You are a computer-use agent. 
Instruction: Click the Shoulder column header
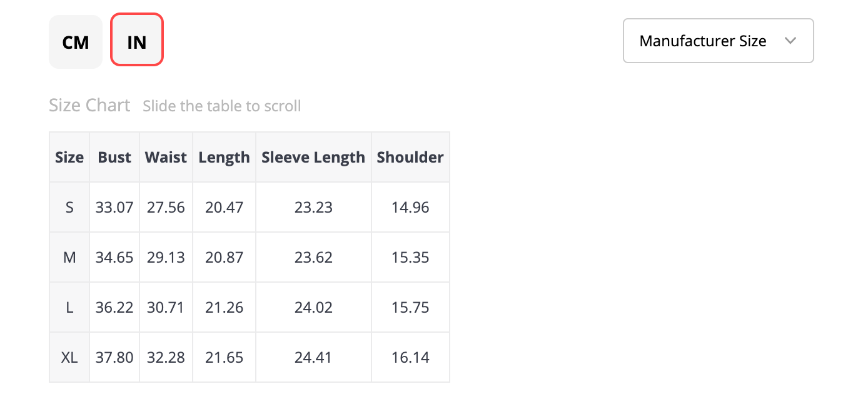pyautogui.click(x=410, y=157)
